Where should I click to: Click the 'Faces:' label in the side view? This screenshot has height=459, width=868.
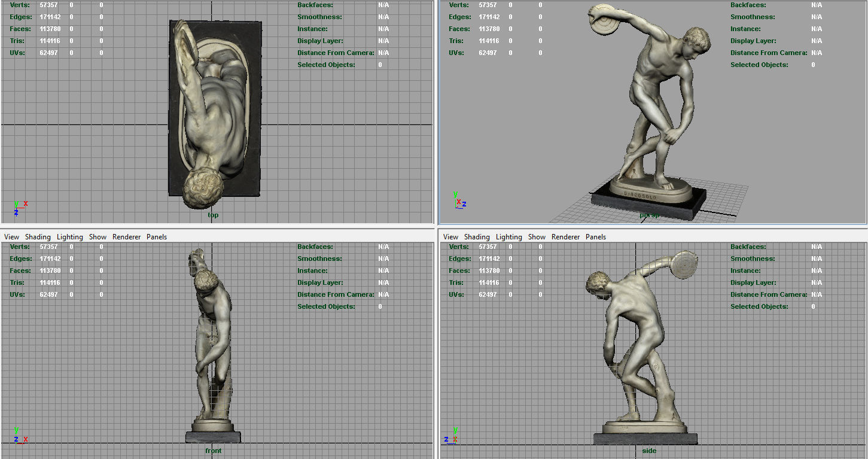click(459, 270)
